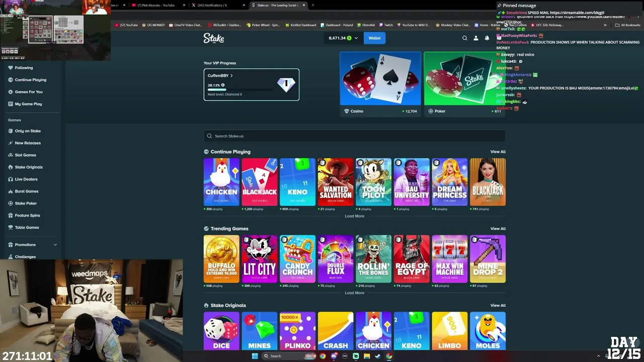Viewport: 644px width, 362px height.
Task: Launch Bau University game
Action: coord(412,182)
